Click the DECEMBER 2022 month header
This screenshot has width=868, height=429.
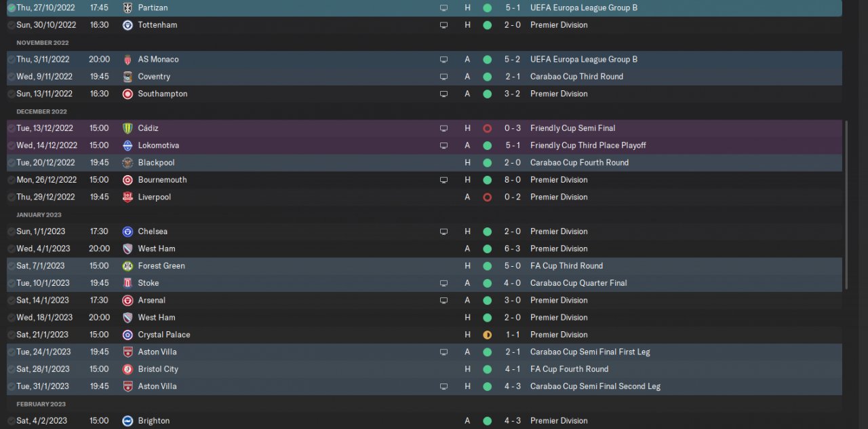coord(42,111)
